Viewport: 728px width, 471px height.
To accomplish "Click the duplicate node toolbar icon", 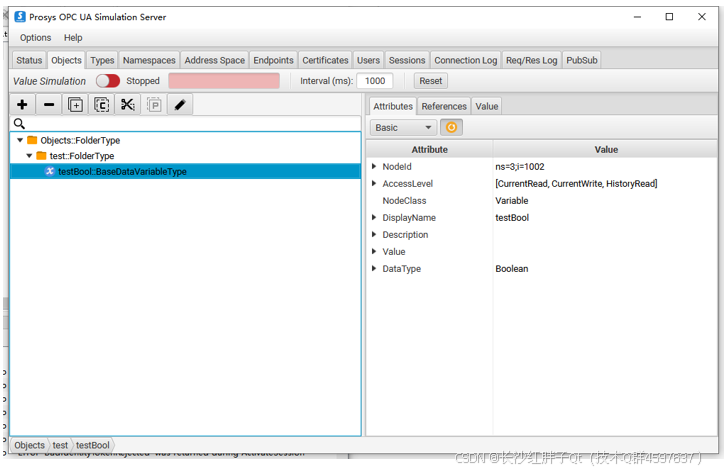I will click(76, 104).
